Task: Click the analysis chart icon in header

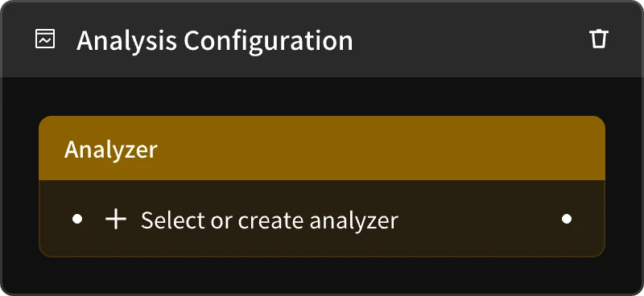Action: click(45, 39)
